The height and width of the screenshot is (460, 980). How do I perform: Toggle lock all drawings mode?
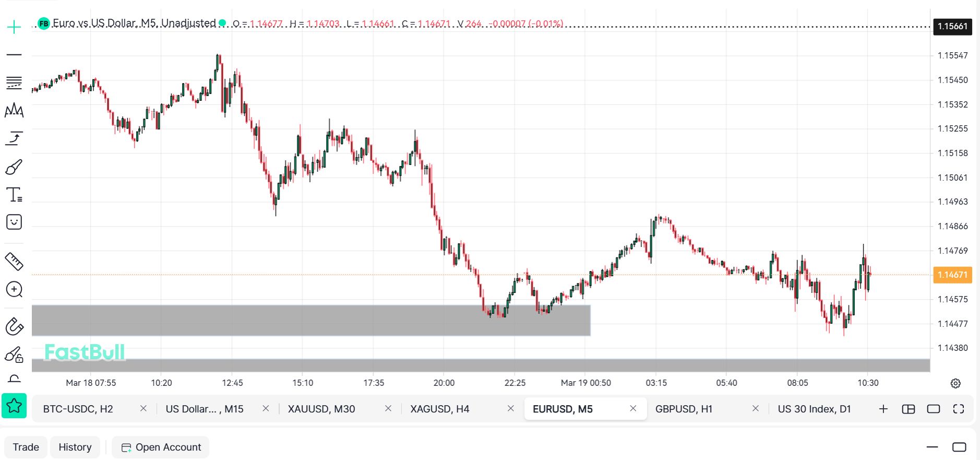click(x=14, y=355)
